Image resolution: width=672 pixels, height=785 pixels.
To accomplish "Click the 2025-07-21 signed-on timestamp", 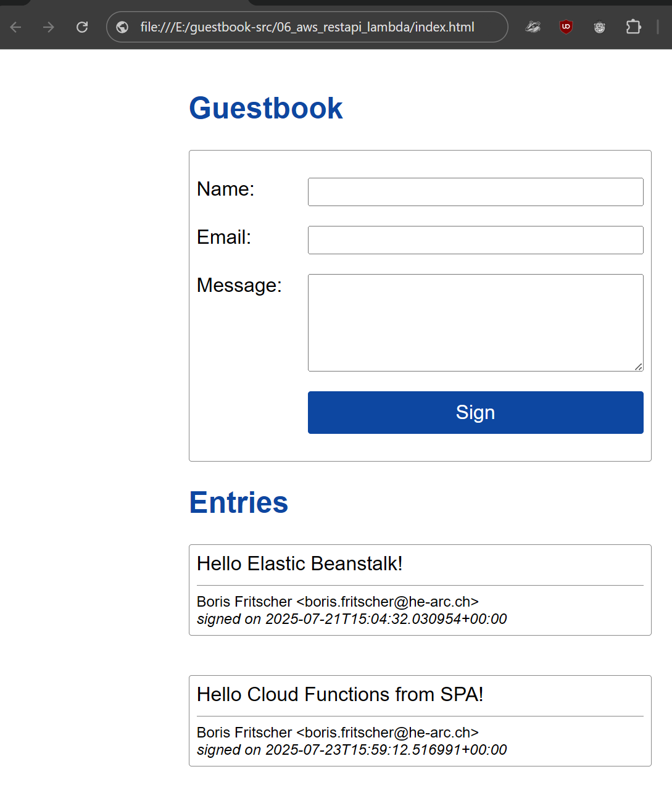I will [386, 619].
